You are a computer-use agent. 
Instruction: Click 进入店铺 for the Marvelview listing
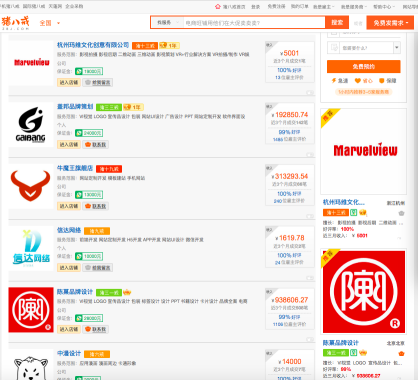(x=69, y=82)
